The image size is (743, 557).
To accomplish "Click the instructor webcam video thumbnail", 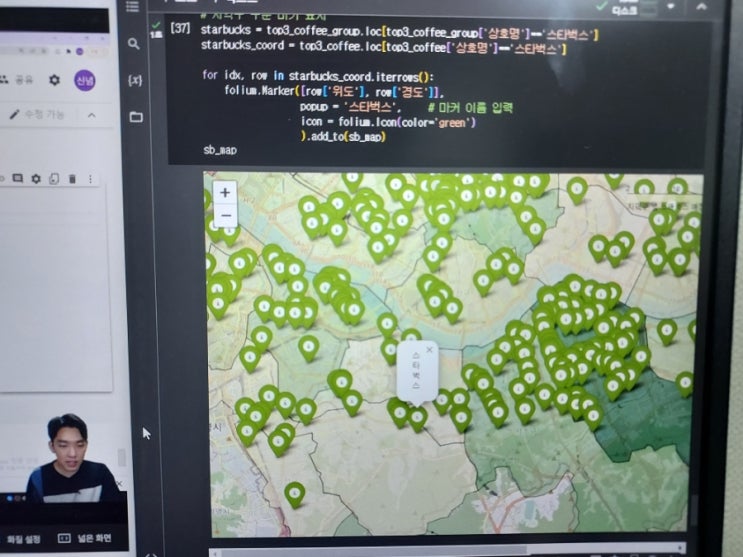I will click(x=73, y=457).
